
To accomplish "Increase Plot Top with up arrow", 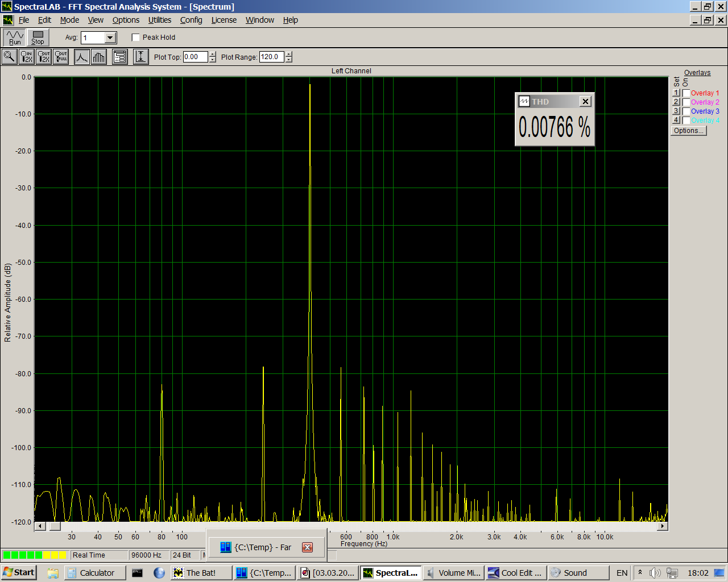I will click(213, 55).
